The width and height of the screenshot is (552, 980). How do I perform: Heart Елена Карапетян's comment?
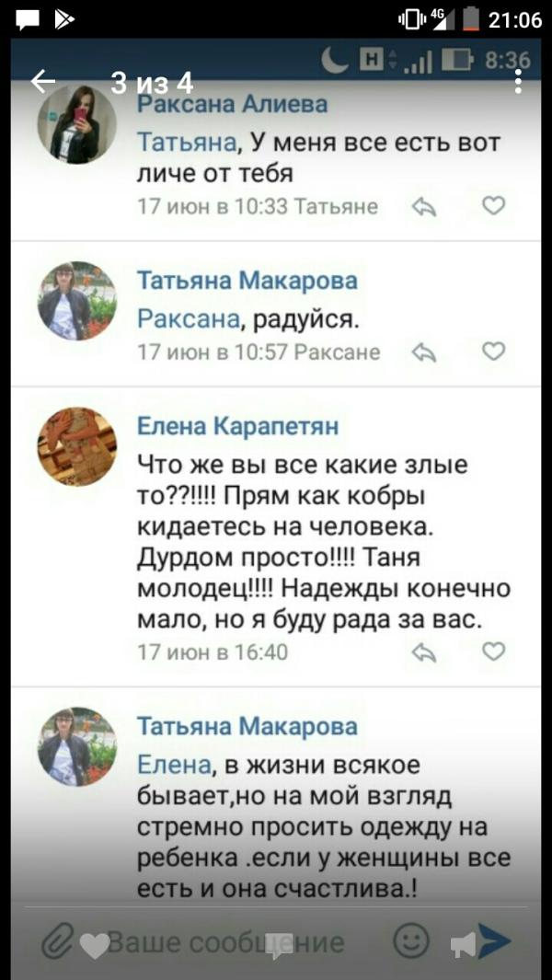(494, 651)
